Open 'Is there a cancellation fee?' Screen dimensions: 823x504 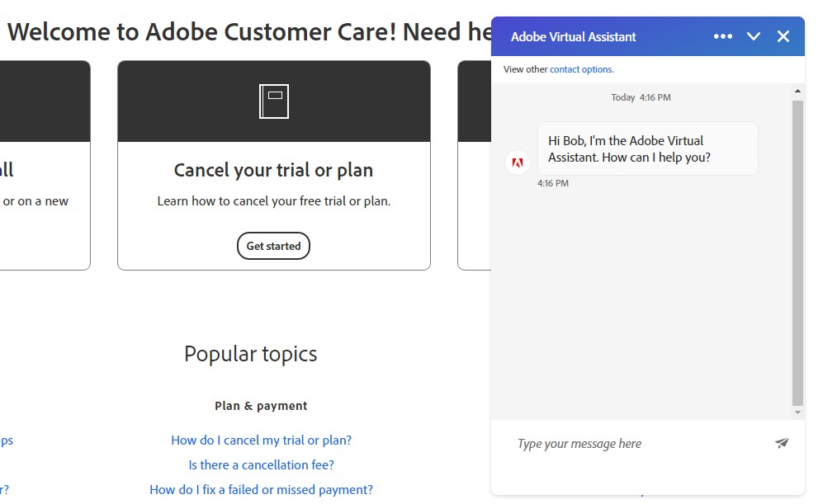[261, 464]
